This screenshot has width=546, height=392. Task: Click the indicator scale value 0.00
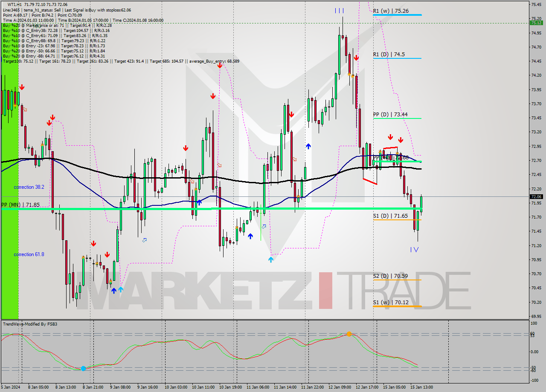point(535,352)
